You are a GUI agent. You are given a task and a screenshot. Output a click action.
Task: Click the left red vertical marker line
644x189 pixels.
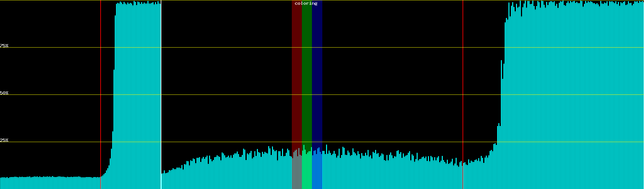(x=101, y=94)
